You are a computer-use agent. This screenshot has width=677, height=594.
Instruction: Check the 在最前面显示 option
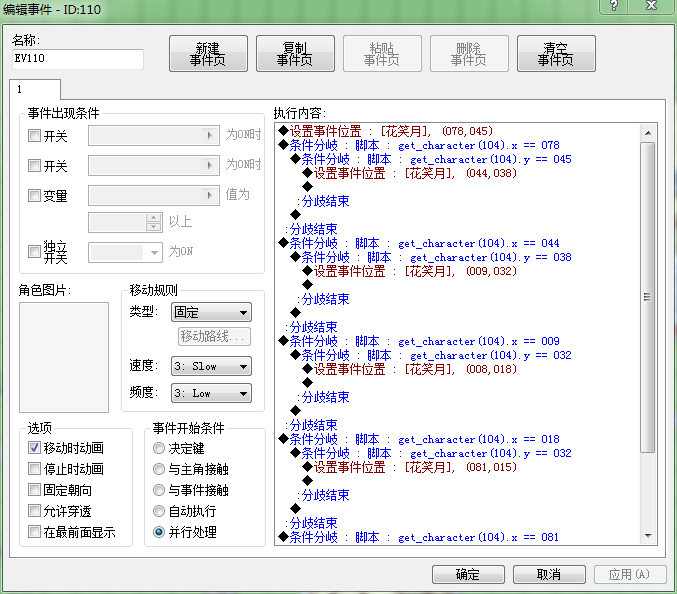coord(34,532)
